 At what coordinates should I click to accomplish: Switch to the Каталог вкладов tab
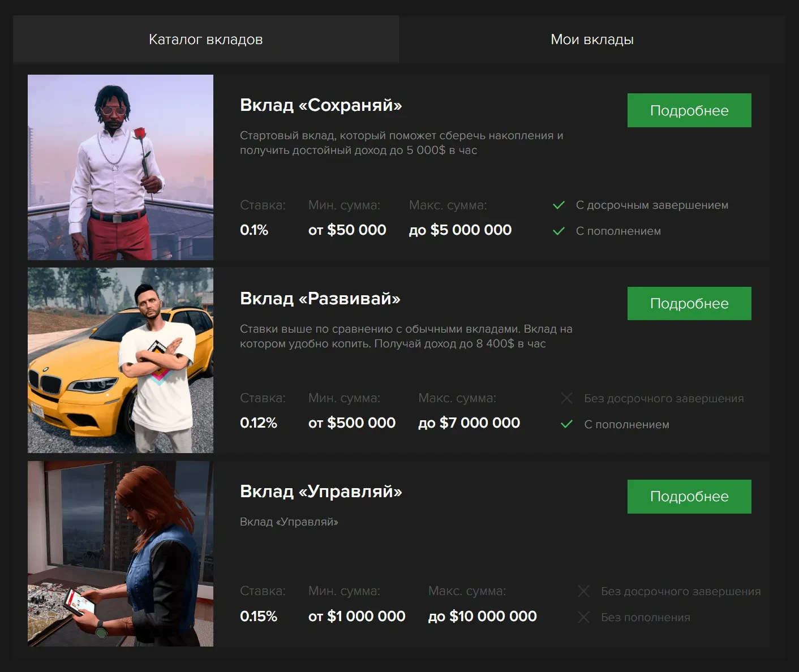[206, 40]
